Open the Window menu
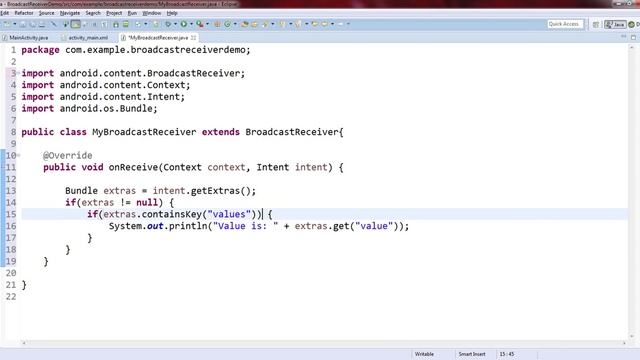 point(151,13)
